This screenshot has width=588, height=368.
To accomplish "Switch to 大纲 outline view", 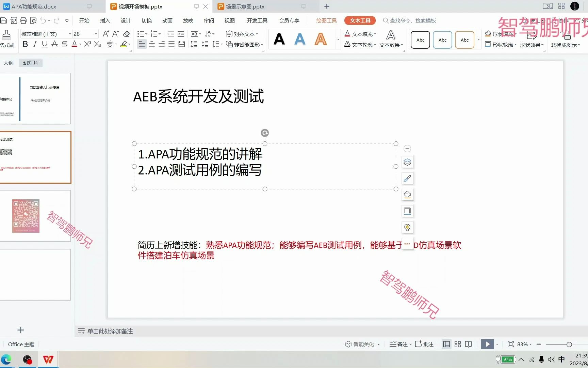I will click(9, 63).
